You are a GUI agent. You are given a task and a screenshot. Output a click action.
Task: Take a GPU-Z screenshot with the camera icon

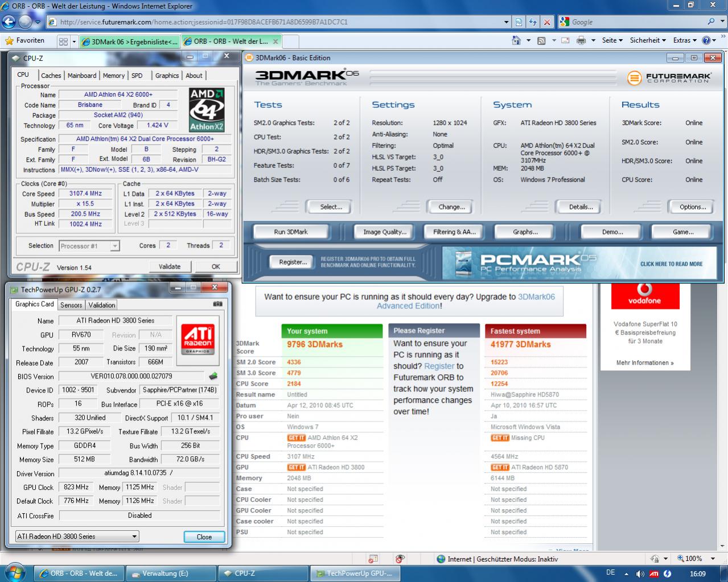pos(217,304)
